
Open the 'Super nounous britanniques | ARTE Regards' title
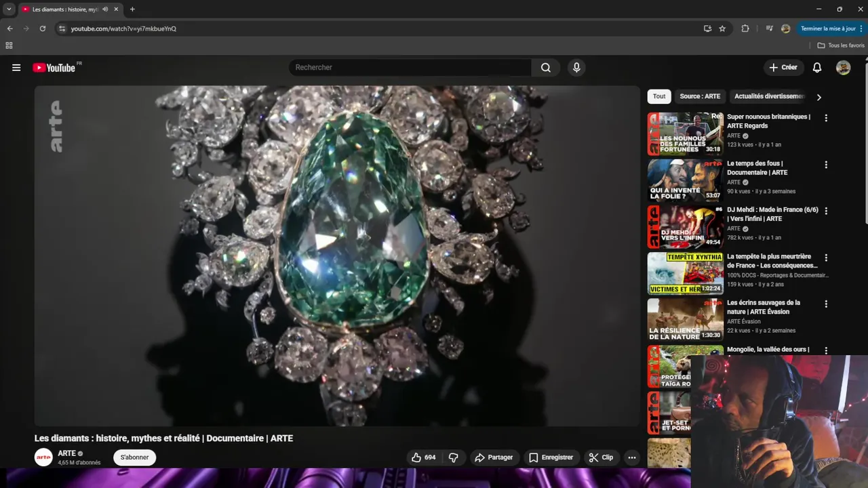point(768,121)
